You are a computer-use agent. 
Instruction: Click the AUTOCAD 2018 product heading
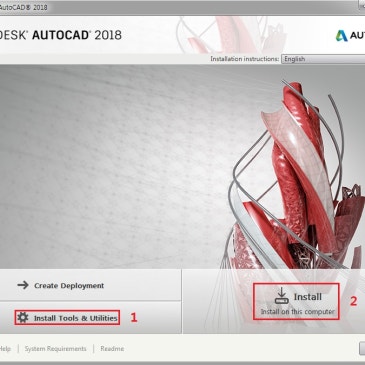[77, 35]
